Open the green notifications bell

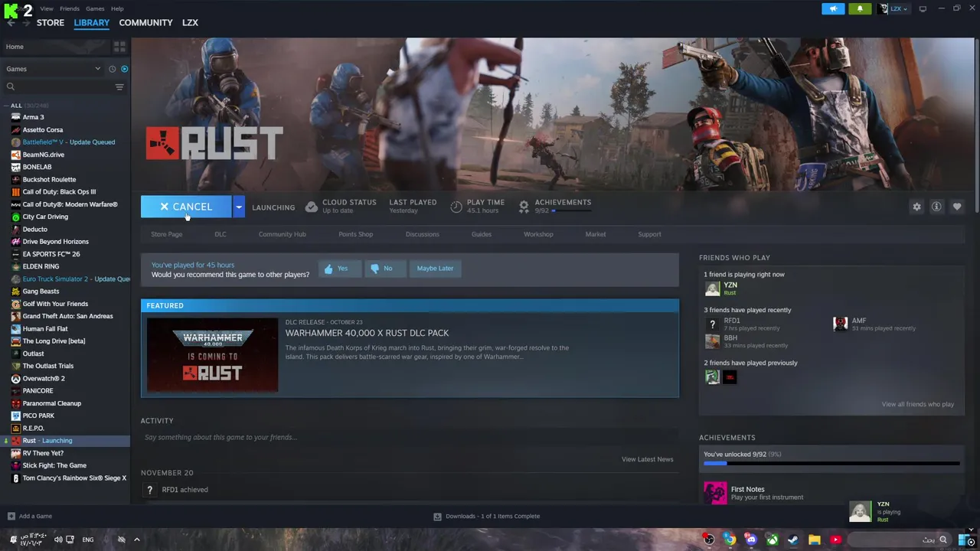[859, 9]
